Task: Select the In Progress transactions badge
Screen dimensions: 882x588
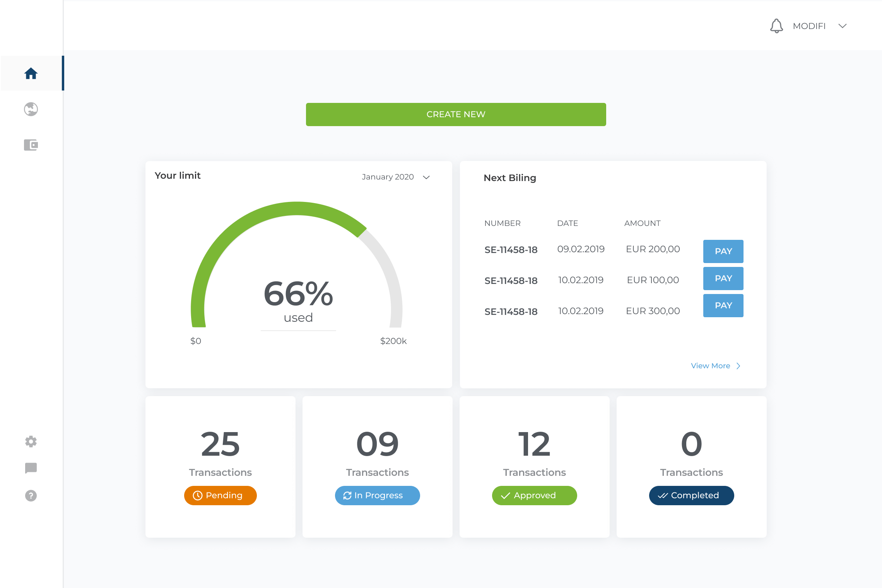Action: tap(377, 496)
